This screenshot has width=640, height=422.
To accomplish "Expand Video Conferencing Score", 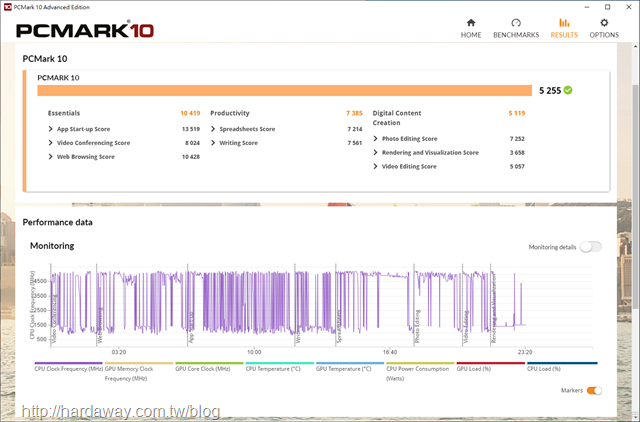I will pyautogui.click(x=51, y=143).
